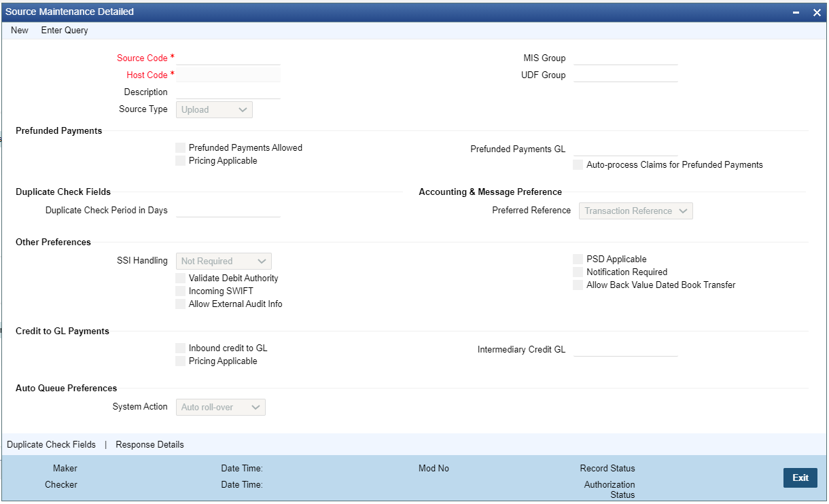Open the System Action dropdown
Image resolution: width=829 pixels, height=504 pixels.
(221, 407)
